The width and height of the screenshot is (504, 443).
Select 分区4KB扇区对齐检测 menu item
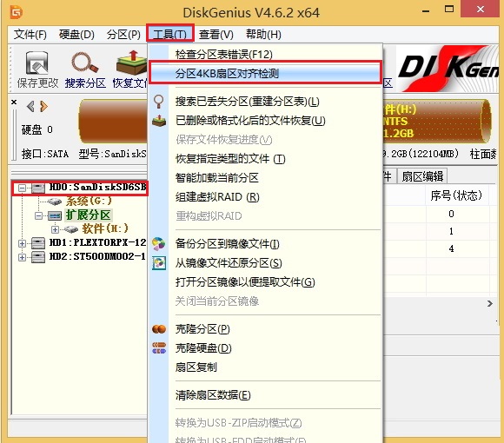[x=265, y=74]
